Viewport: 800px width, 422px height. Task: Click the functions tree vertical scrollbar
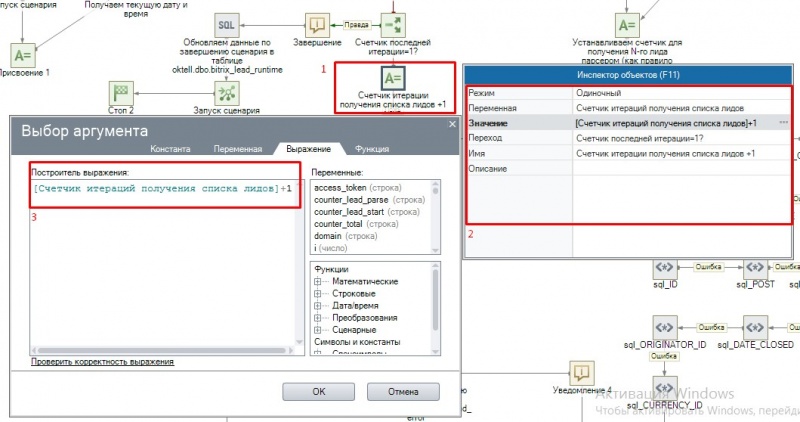[435, 309]
